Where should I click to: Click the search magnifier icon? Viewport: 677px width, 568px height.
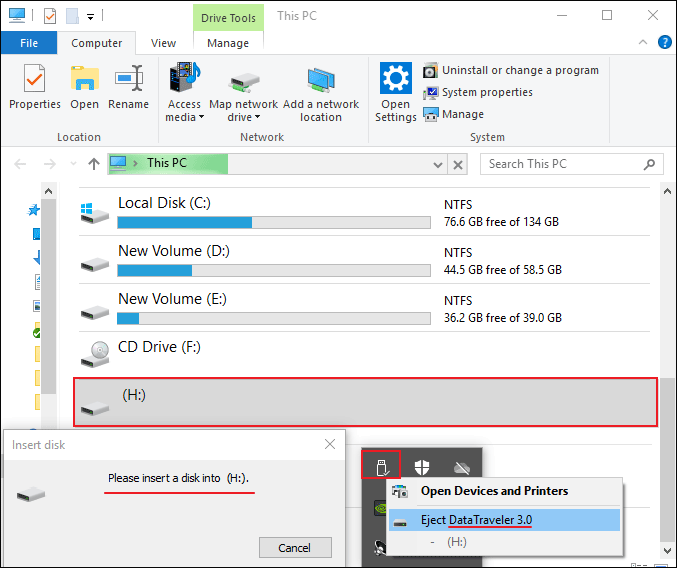pyautogui.click(x=649, y=164)
